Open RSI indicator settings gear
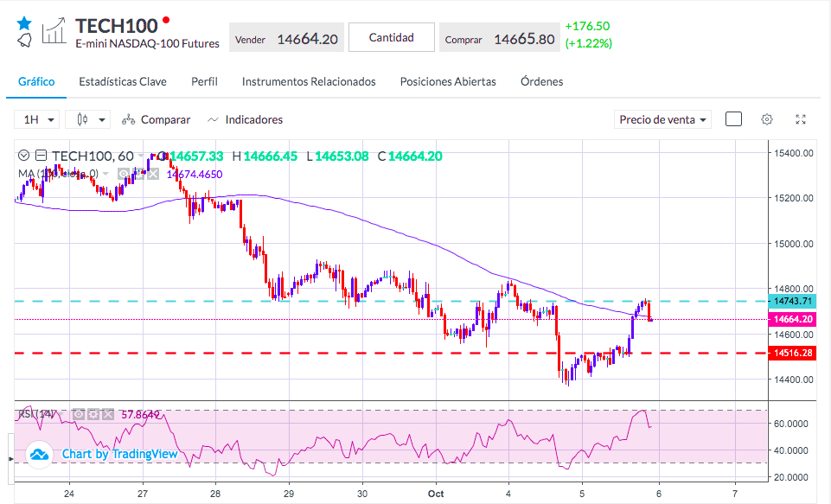 (x=93, y=414)
